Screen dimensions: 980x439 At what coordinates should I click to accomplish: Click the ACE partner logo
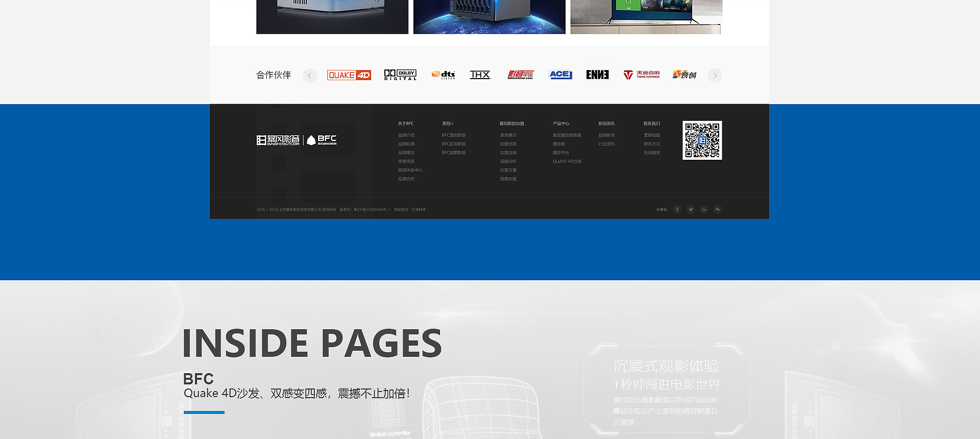pyautogui.click(x=560, y=75)
